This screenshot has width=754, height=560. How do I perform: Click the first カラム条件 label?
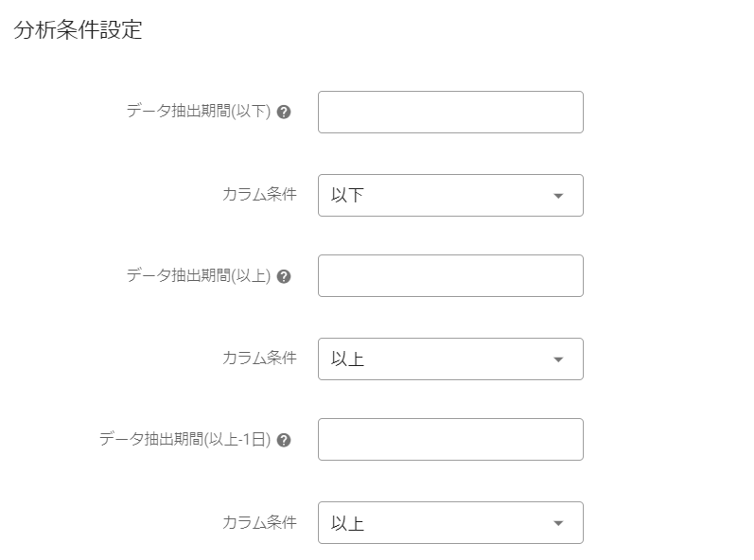[259, 195]
